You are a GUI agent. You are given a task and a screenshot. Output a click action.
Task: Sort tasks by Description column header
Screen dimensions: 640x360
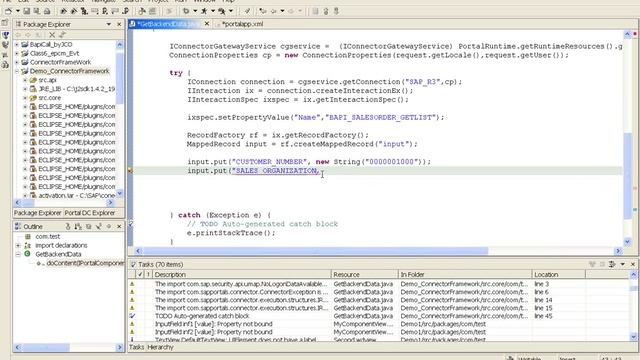[x=241, y=275]
